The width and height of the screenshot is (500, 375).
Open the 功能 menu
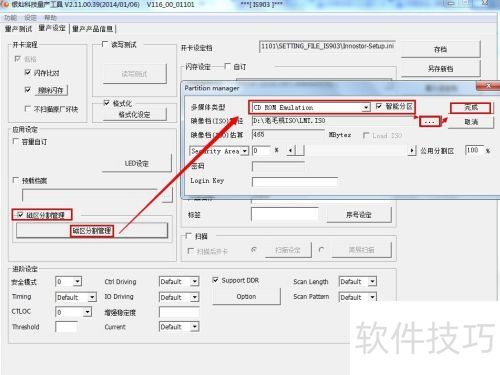(10, 18)
